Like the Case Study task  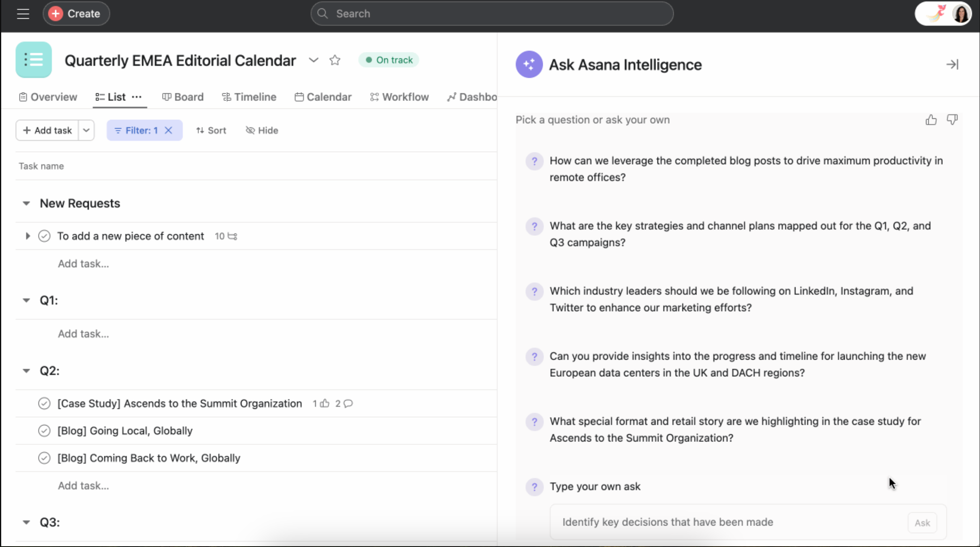[x=325, y=404]
